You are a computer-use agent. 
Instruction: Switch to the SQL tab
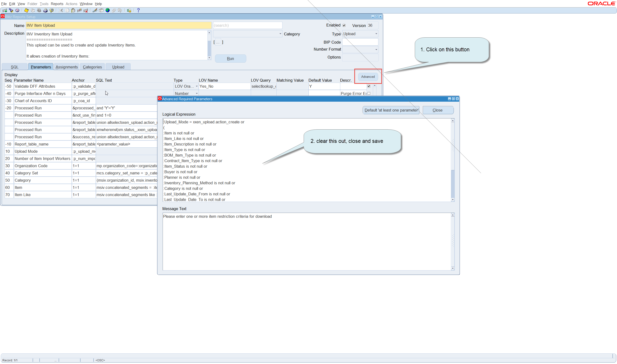[14, 67]
